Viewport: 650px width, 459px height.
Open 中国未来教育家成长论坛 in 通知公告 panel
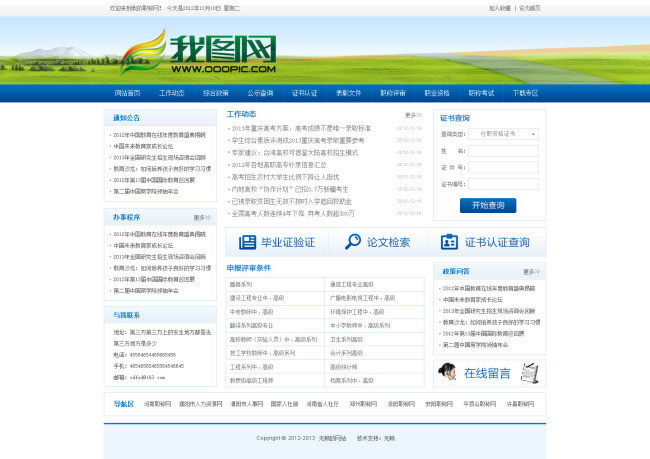pos(143,146)
